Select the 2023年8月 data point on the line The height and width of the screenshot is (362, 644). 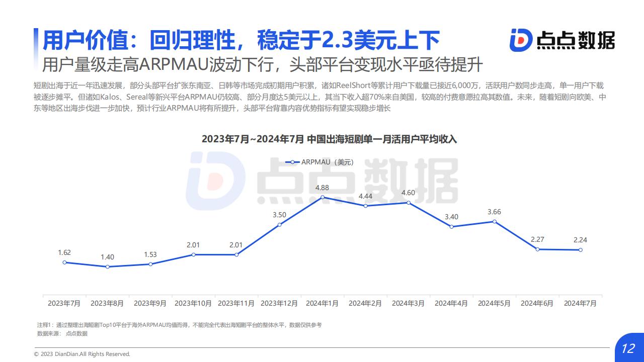point(108,266)
